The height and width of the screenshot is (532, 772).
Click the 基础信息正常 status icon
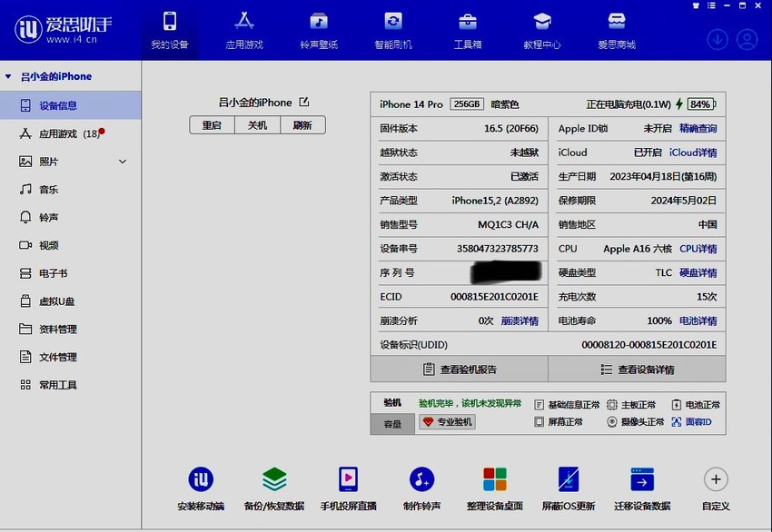click(539, 405)
